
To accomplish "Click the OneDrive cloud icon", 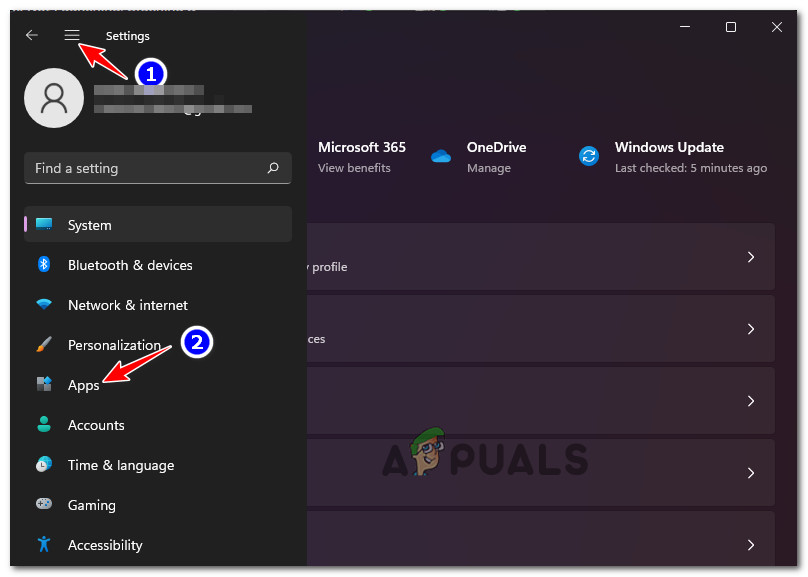I will point(441,156).
